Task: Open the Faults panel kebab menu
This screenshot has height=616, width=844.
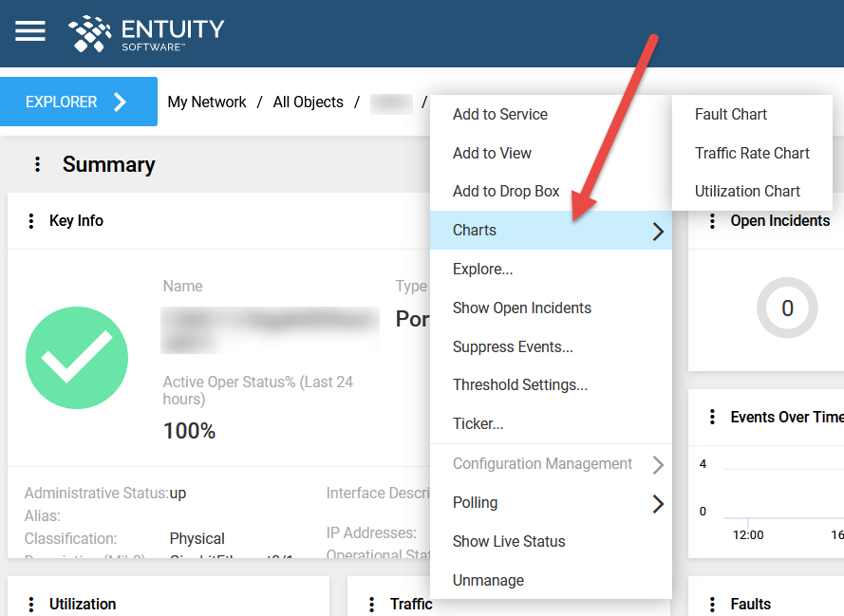Action: pos(712,604)
